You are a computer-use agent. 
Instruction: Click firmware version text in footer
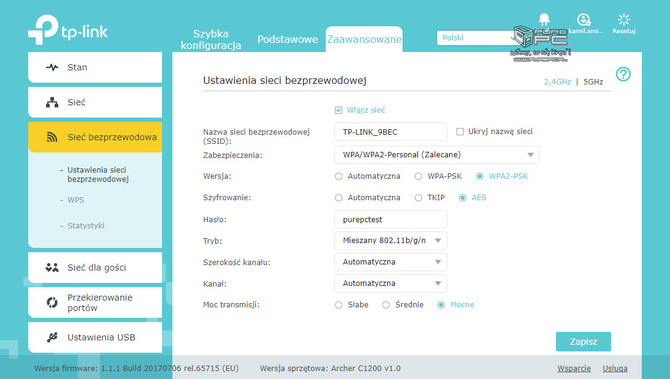click(x=136, y=368)
